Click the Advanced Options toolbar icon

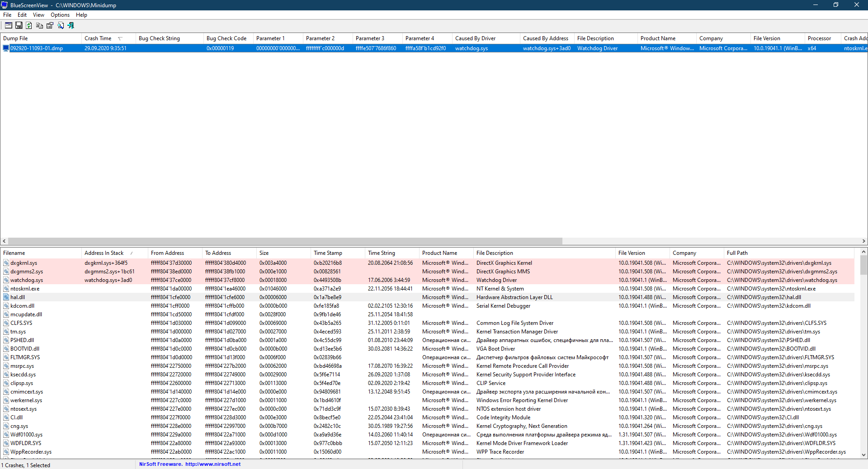click(x=8, y=26)
